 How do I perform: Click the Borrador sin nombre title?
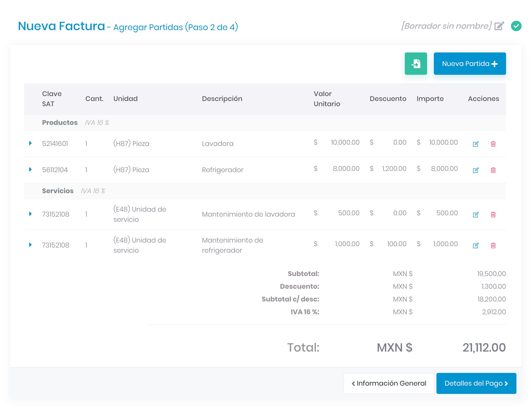[x=446, y=26]
